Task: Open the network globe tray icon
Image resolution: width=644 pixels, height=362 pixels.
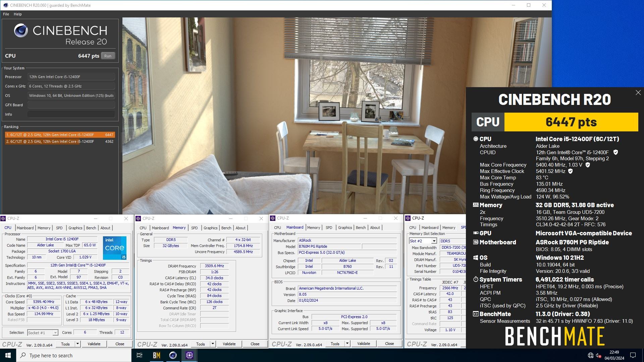Action: [x=591, y=355]
